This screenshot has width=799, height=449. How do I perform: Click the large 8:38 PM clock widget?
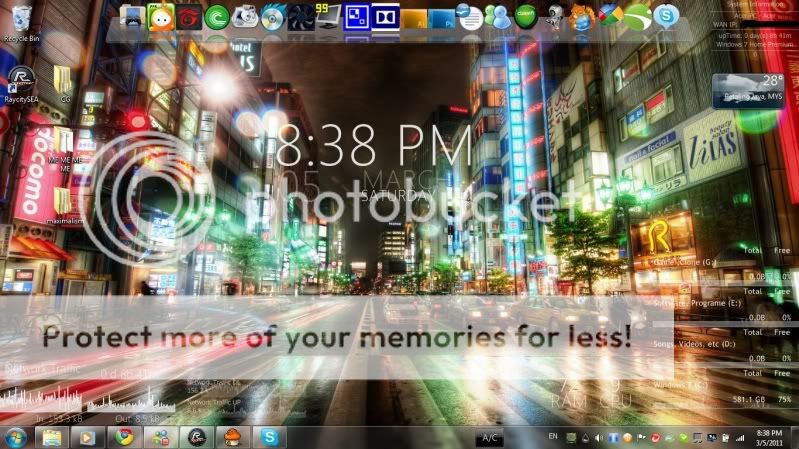[x=373, y=145]
